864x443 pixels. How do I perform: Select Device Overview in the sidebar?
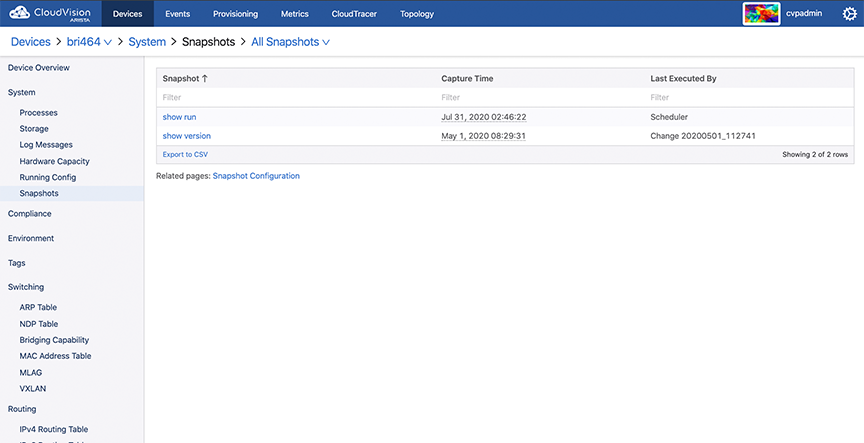click(x=39, y=68)
